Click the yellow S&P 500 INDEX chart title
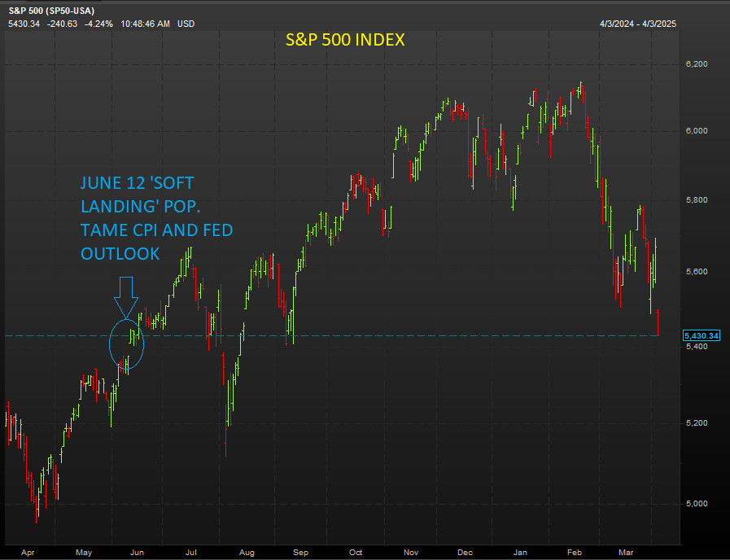 [345, 40]
